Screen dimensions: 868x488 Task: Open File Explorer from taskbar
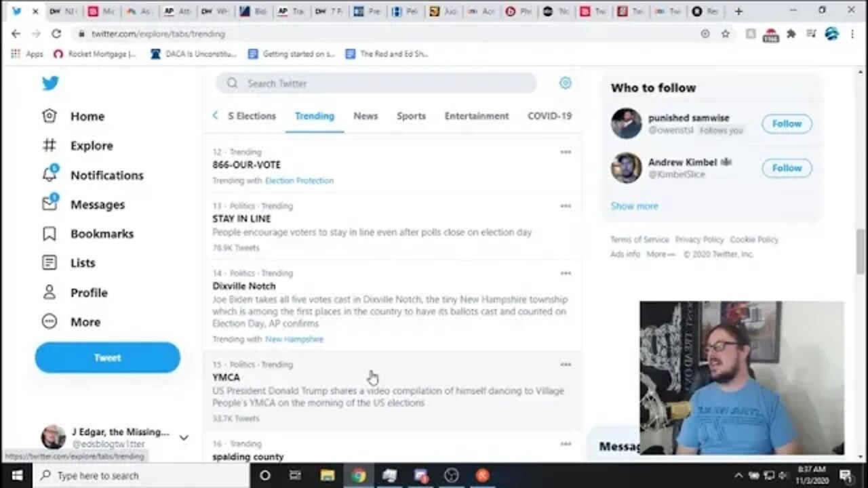[x=327, y=475]
